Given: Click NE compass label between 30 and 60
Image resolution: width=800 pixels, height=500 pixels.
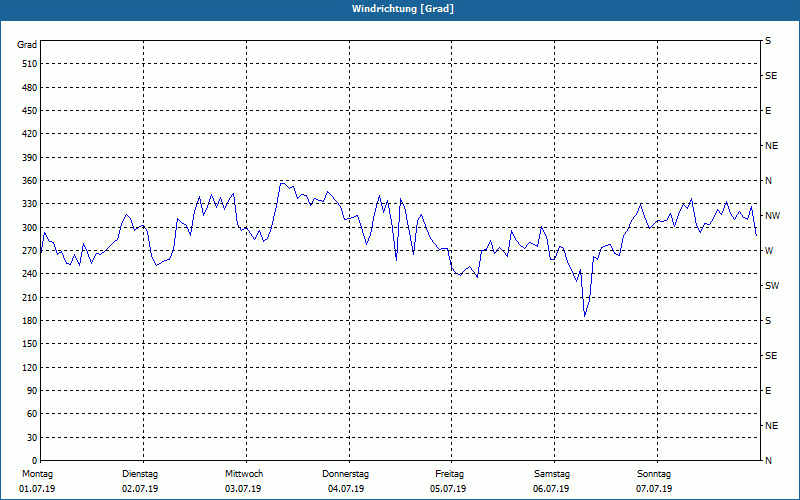Looking at the screenshot, I should point(771,426).
